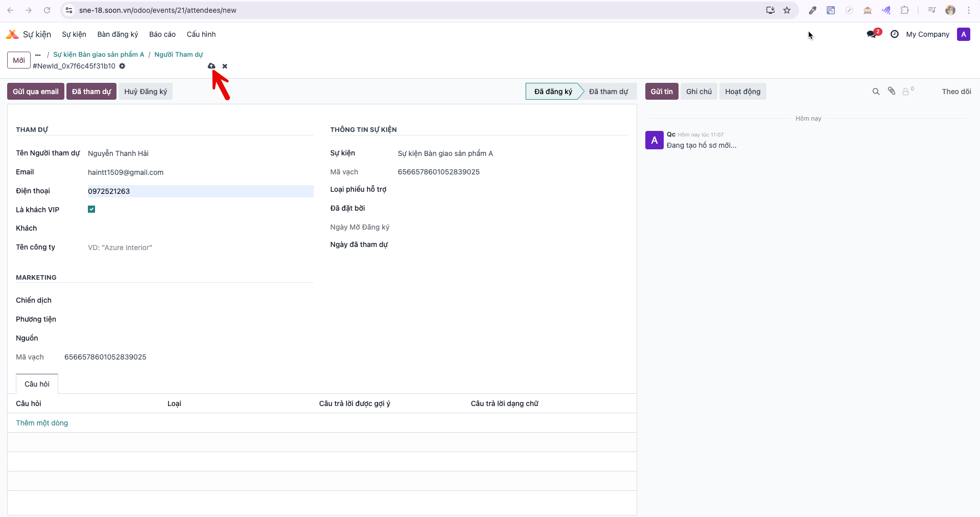
Task: Open the Khách field dropdown
Action: point(200,228)
